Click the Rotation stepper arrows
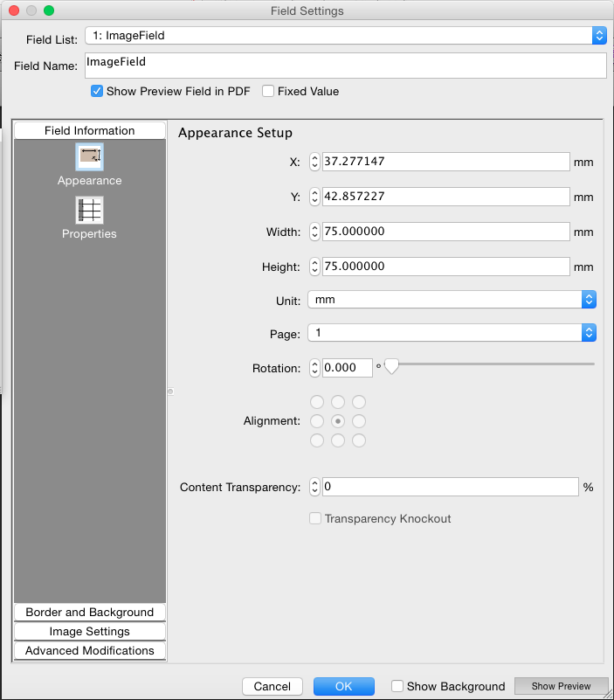This screenshot has width=614, height=700. [315, 368]
